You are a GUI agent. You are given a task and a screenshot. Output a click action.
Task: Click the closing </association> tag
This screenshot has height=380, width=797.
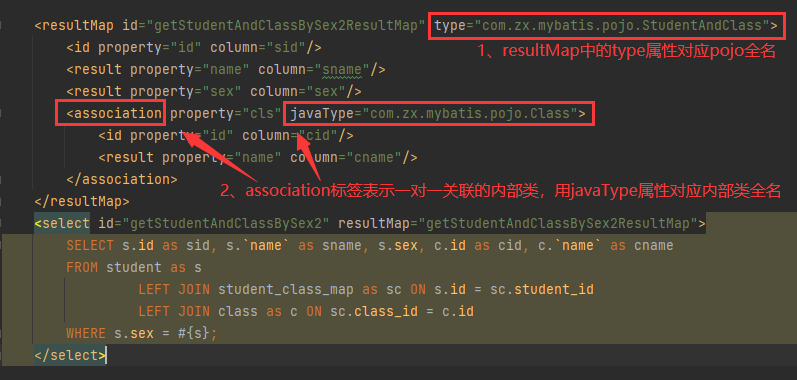pyautogui.click(x=121, y=179)
